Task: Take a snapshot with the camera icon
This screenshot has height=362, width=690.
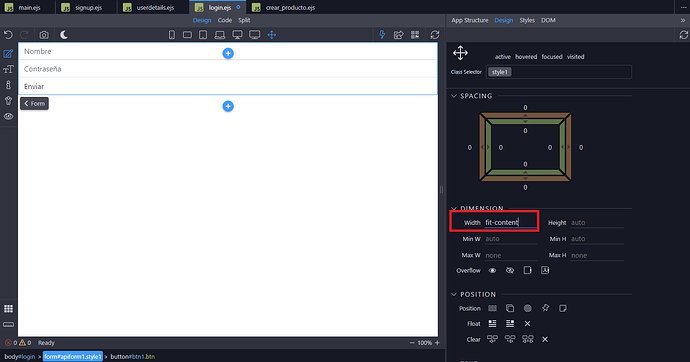Action: tap(44, 35)
